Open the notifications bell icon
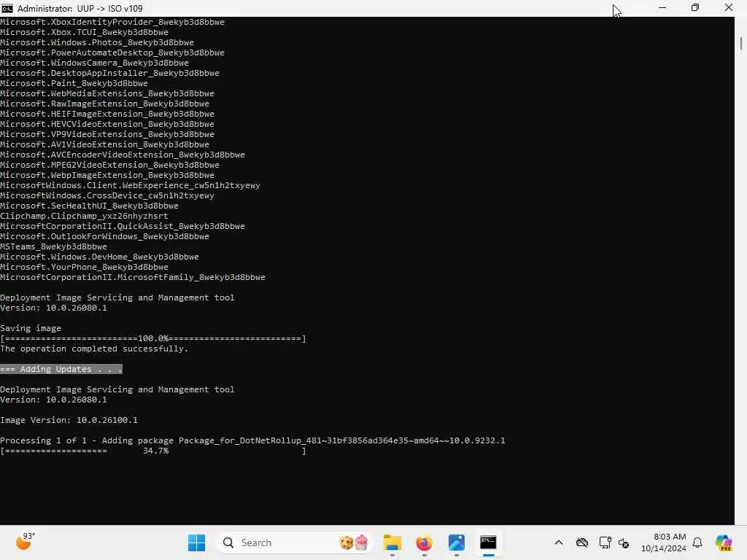The height and width of the screenshot is (560, 747). tap(697, 542)
